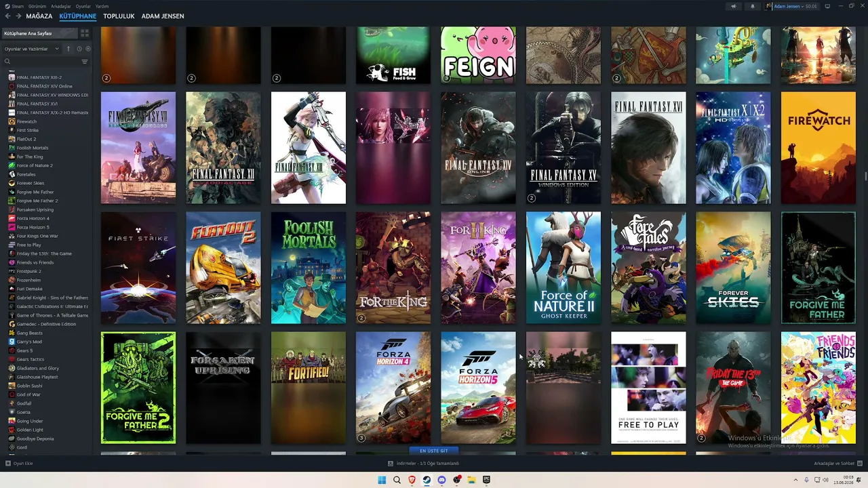Open the FlatOut 2 game cover

(x=223, y=268)
